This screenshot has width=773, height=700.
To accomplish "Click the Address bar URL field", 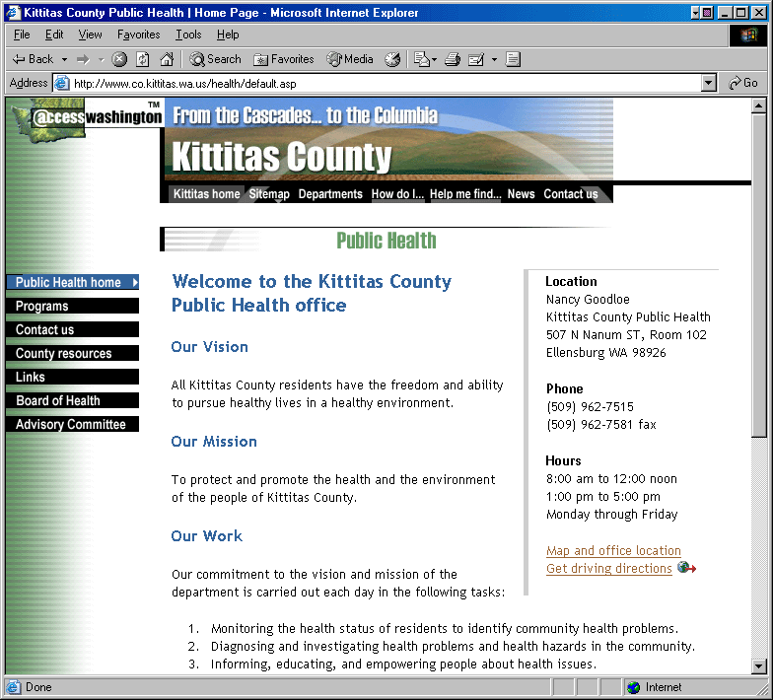I will [x=385, y=84].
